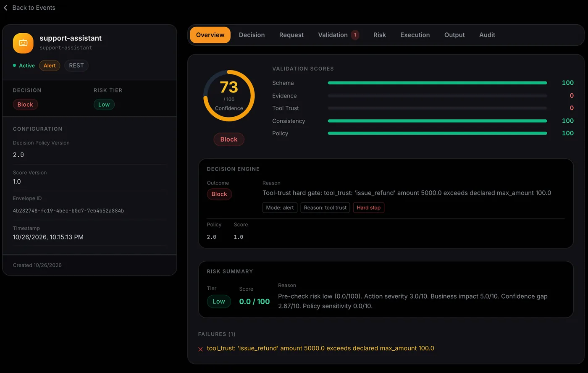
Task: Click the Hard stop tag
Action: pyautogui.click(x=368, y=208)
